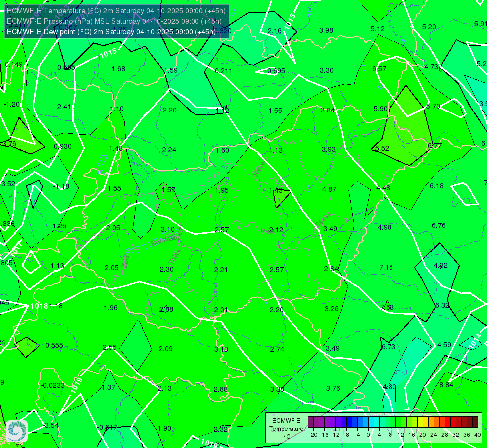
Task: Click the -0.211 dew point value
Action: 222,71
